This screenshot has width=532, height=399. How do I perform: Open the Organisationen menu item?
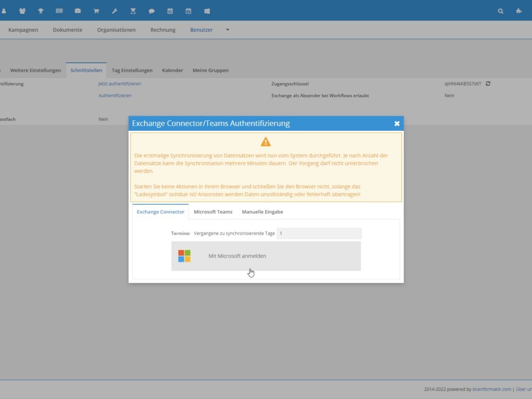pyautogui.click(x=116, y=30)
